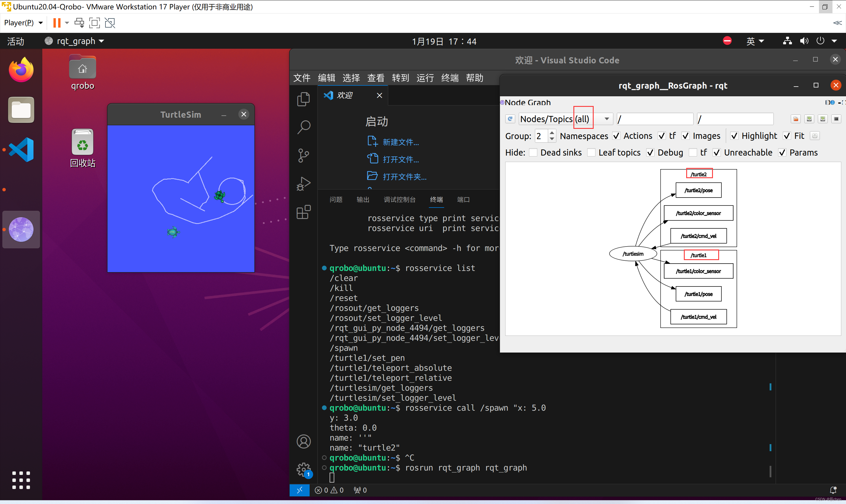Viewport: 846px width, 504px height.
Task: Show errors and warnings in status bar
Action: pyautogui.click(x=329, y=490)
